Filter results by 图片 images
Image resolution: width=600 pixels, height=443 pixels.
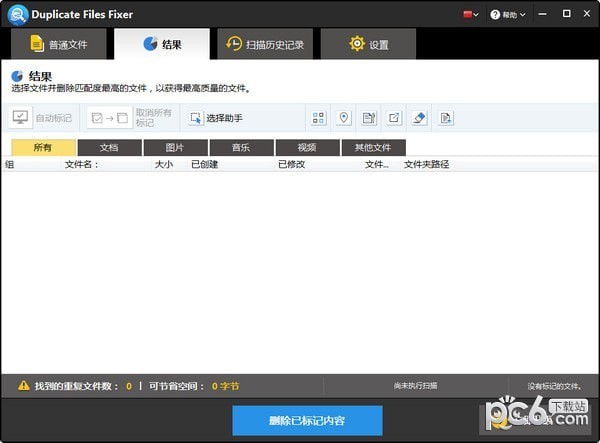pos(175,148)
